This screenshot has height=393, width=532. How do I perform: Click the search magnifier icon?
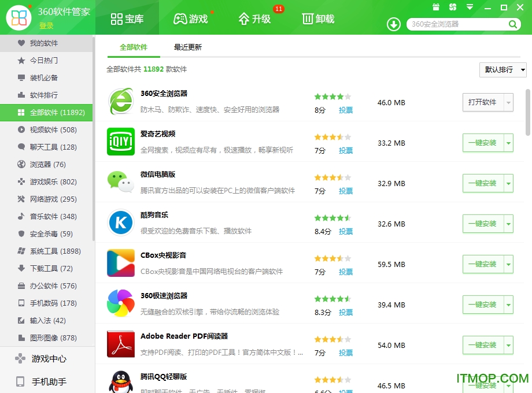point(513,24)
